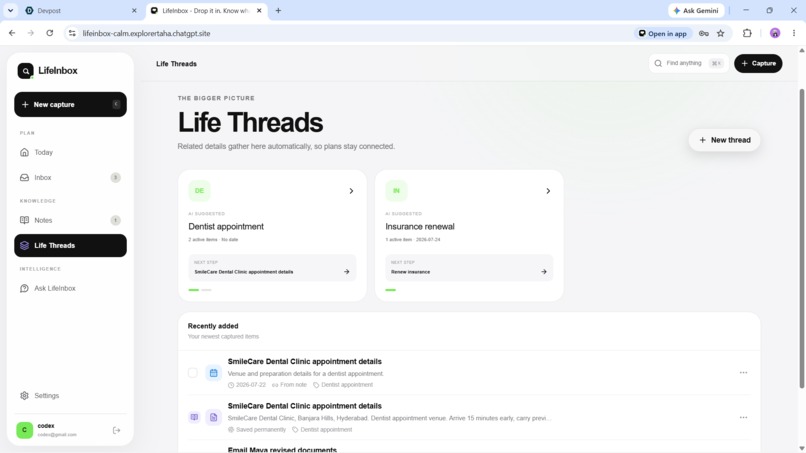Create a New thread
Viewport: 806px width, 453px height.
click(724, 140)
